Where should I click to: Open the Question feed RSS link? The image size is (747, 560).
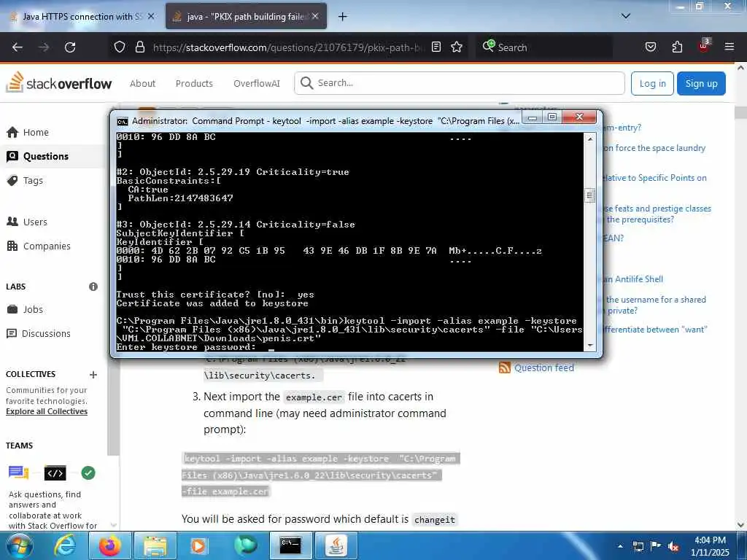pyautogui.click(x=544, y=367)
